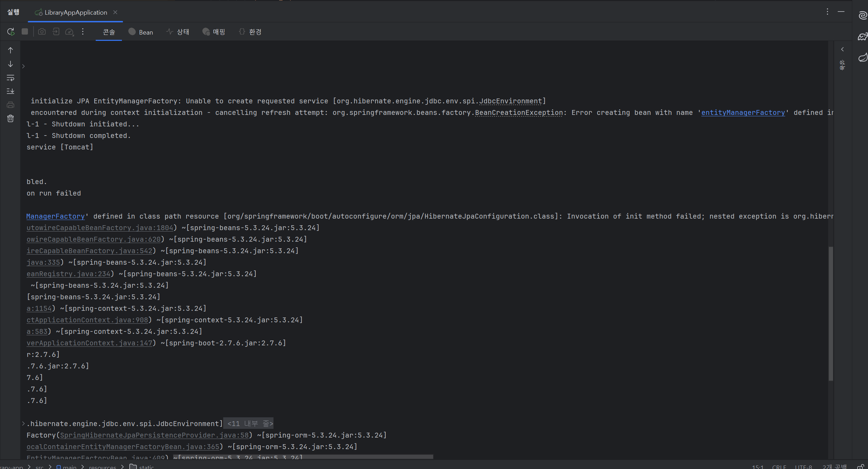Toggle scroll-to-end in the console
868x469 pixels.
10,91
